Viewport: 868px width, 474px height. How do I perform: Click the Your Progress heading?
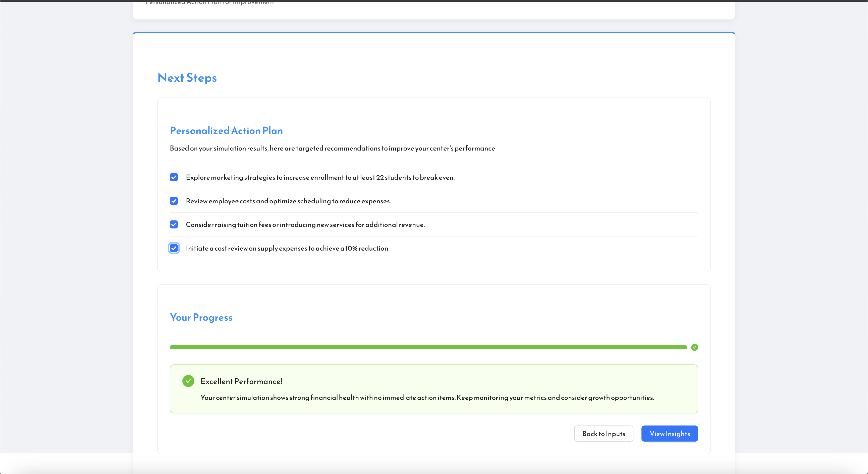(x=201, y=317)
